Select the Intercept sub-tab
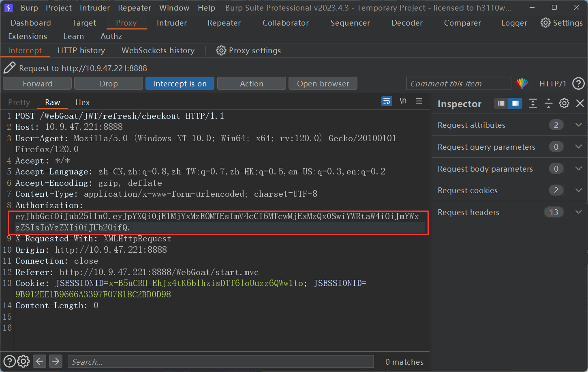This screenshot has width=588, height=372. [25, 50]
